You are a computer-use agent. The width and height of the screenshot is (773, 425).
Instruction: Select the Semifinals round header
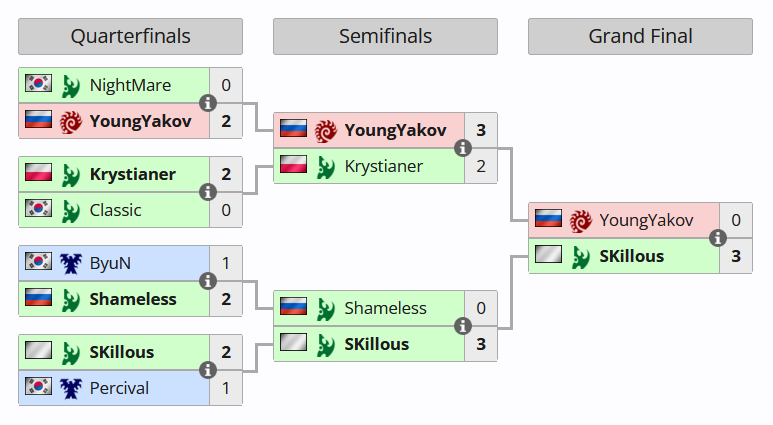(x=385, y=37)
